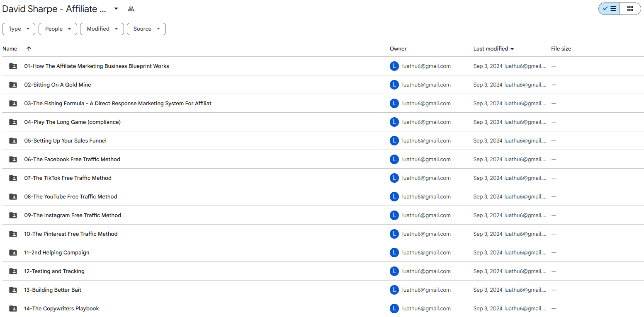
Task: Click owner avatar in 13-Building Better Bait row
Action: (x=394, y=290)
